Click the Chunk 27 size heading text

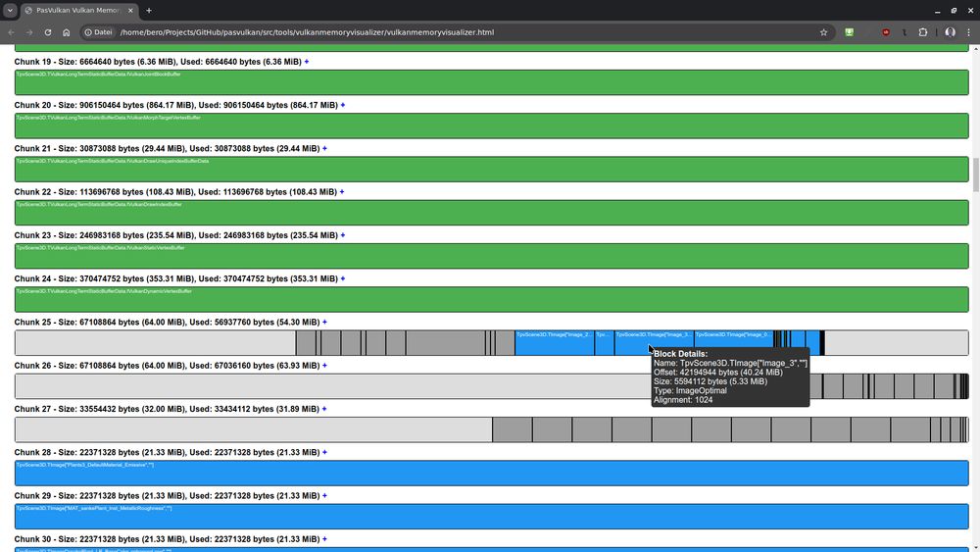coord(167,410)
